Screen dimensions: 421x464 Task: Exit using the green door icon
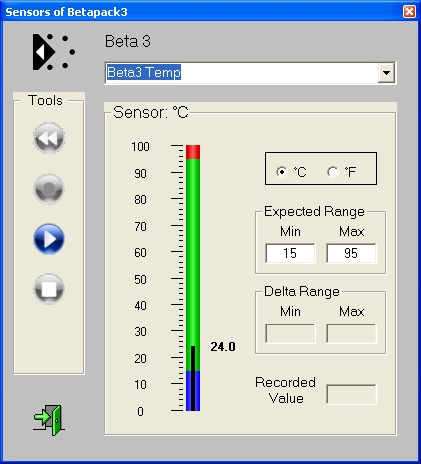(x=49, y=420)
